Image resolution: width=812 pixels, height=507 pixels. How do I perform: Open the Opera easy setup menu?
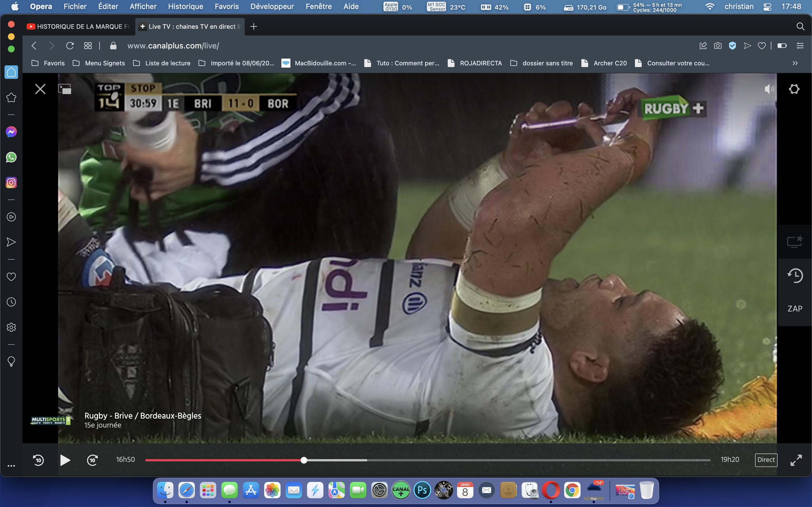click(800, 46)
